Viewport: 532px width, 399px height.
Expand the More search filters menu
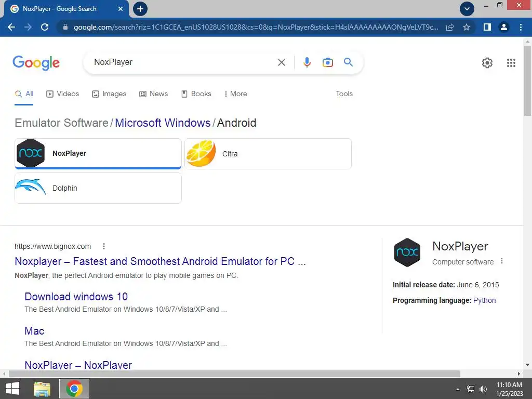click(x=235, y=94)
